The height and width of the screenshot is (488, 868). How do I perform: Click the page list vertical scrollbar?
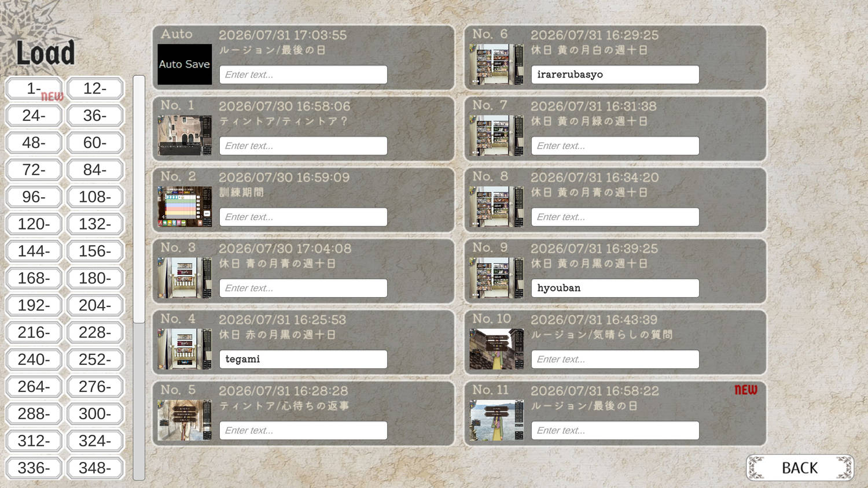click(x=139, y=278)
